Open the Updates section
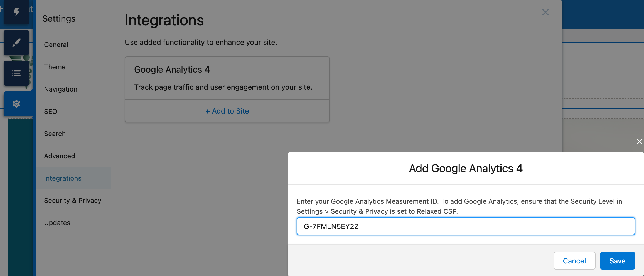The width and height of the screenshot is (644, 276). tap(57, 223)
